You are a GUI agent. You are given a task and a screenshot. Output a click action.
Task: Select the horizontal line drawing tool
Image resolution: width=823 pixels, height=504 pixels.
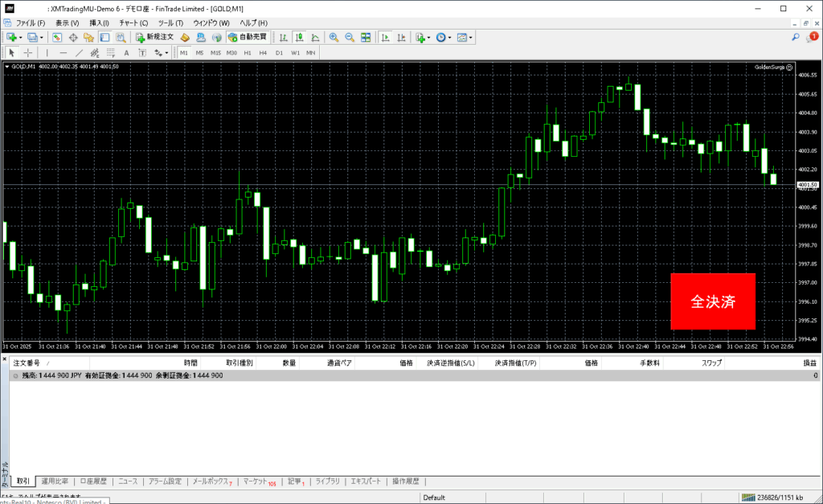click(x=63, y=52)
